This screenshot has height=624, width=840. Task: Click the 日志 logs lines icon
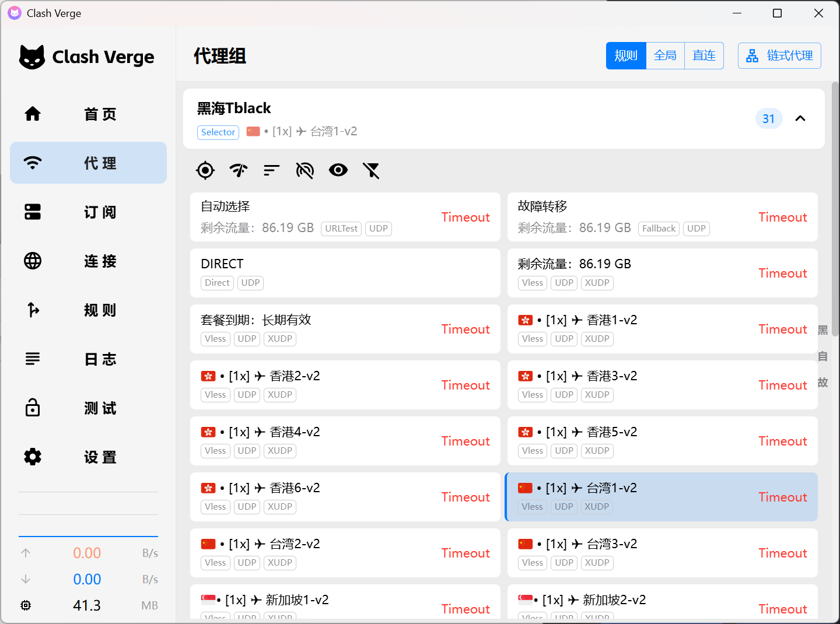click(x=33, y=359)
